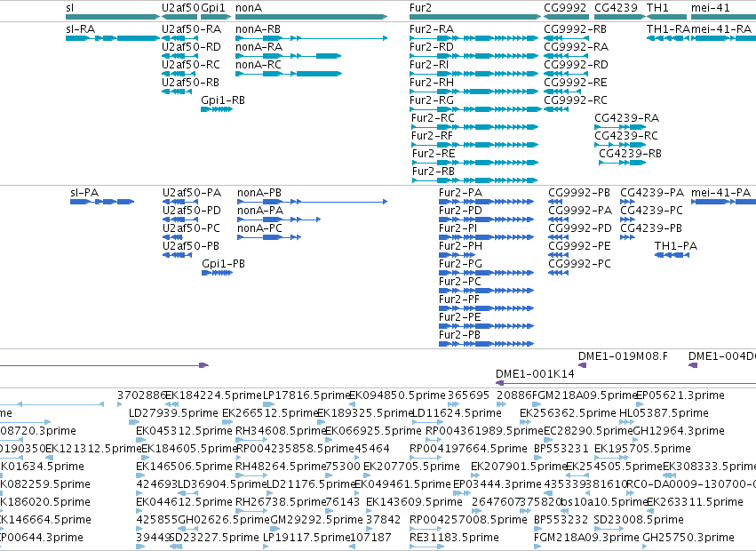
Task: Click protein U2af50-PB
Action: point(178,255)
